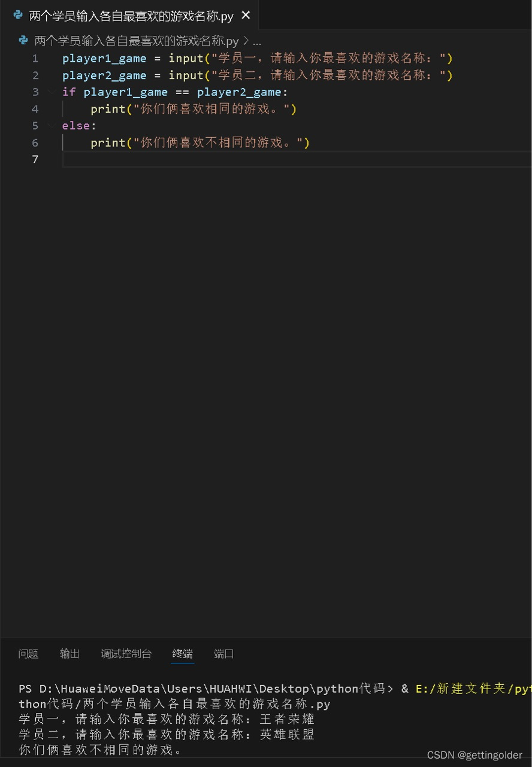Screen dimensions: 532x767
Task: Click the Python file icon in the tab
Action: tap(19, 16)
